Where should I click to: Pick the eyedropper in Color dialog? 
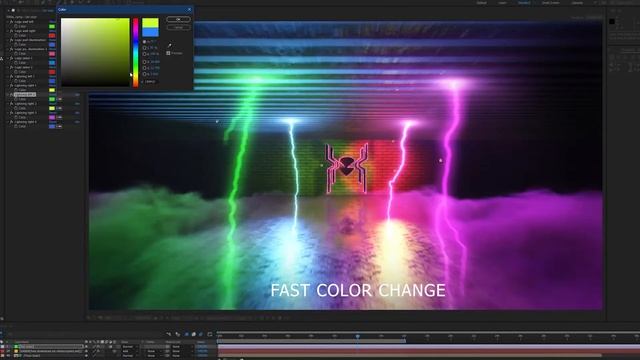[x=170, y=45]
